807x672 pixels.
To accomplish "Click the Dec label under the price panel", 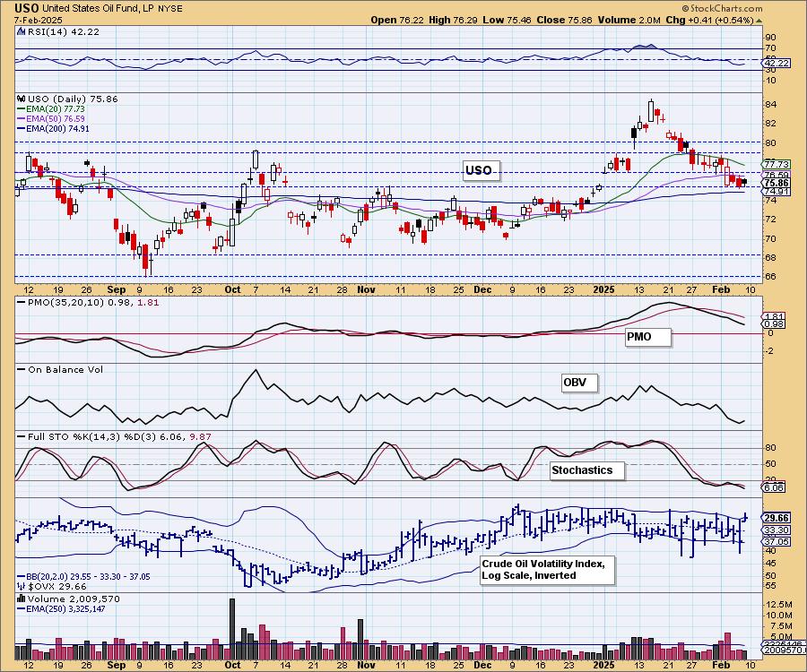I will click(x=482, y=289).
